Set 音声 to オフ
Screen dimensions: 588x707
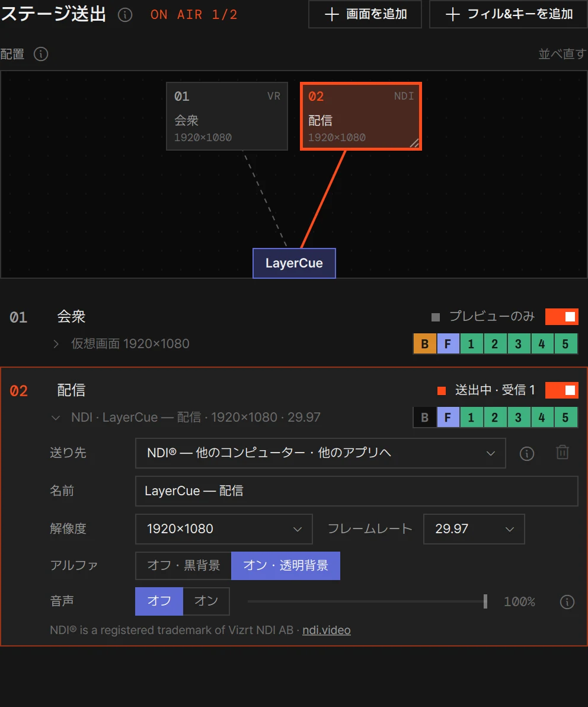(159, 601)
